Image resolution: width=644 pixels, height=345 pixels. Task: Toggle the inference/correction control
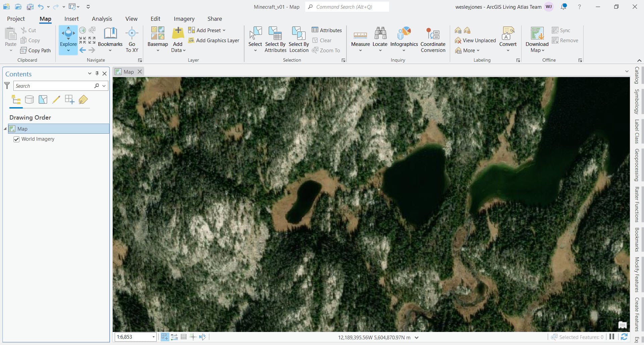click(x=193, y=337)
